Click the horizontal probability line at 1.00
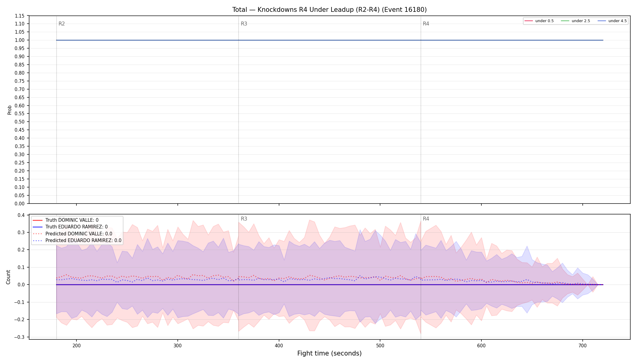Image resolution: width=637 pixels, height=364 pixels. click(330, 40)
